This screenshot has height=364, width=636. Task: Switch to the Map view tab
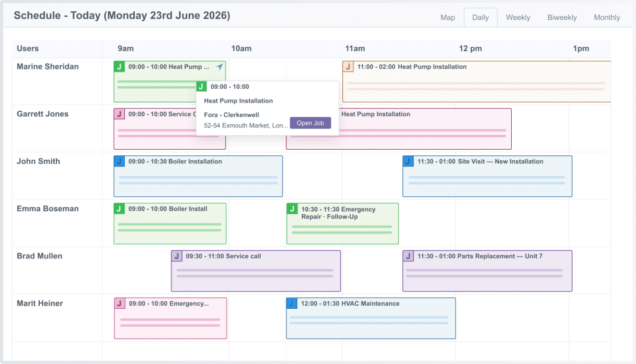tap(448, 17)
